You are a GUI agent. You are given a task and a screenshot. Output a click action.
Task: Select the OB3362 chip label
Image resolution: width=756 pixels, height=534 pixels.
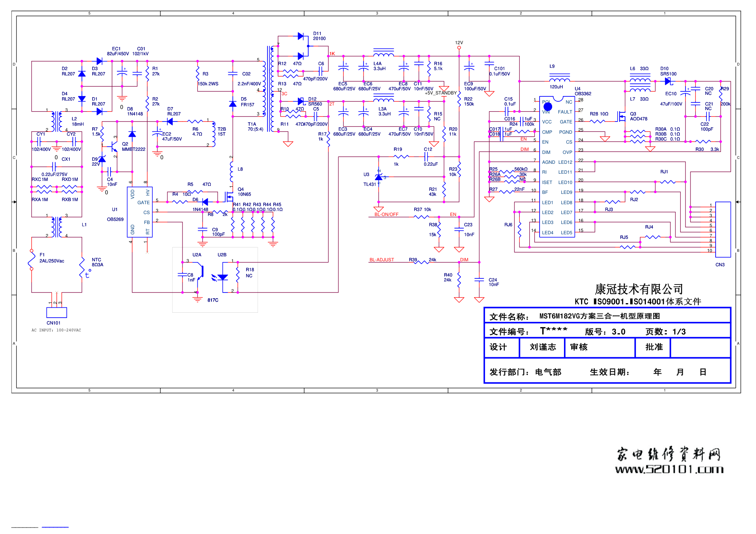[x=583, y=94]
